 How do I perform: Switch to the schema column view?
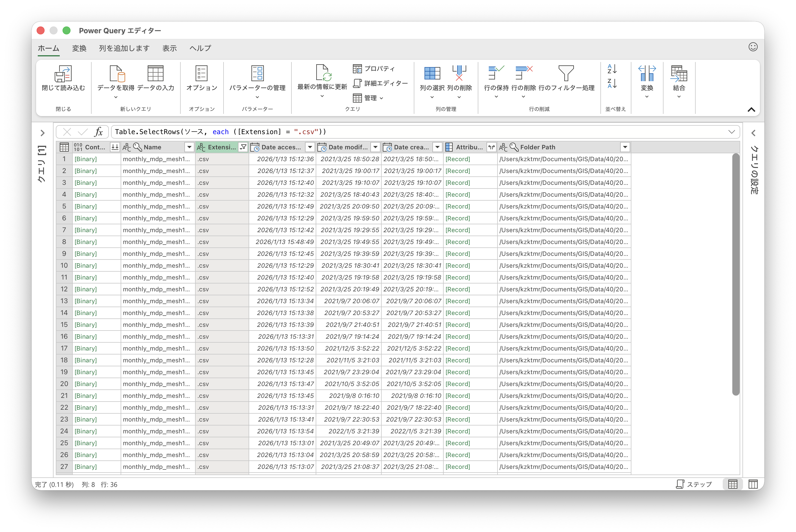coord(753,484)
